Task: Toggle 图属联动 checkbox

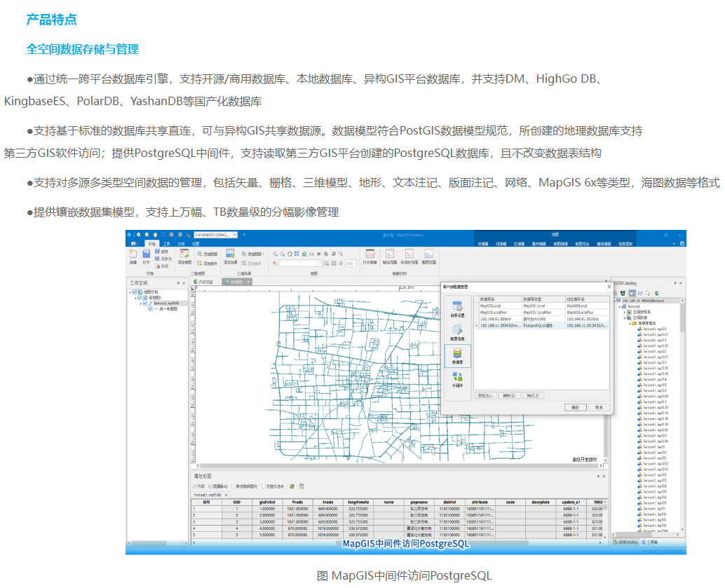Action: pos(210,486)
